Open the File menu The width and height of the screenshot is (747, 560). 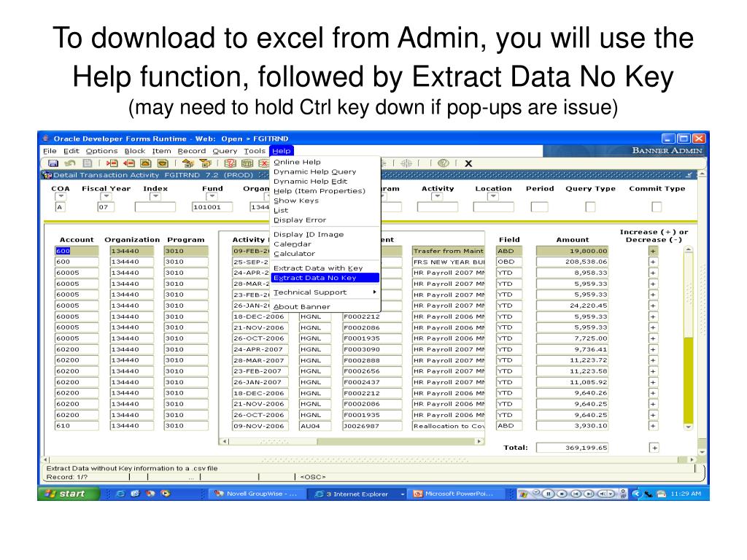[x=50, y=151]
